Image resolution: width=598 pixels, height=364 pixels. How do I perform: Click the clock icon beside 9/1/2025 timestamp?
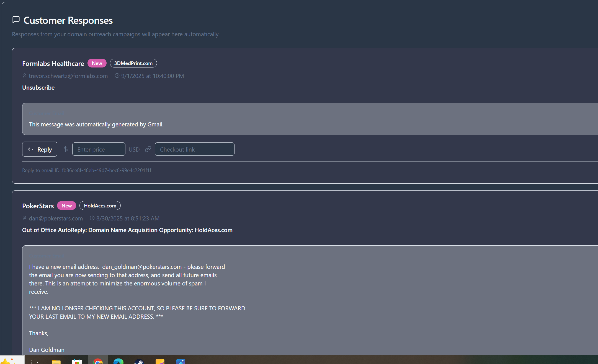pyautogui.click(x=117, y=76)
